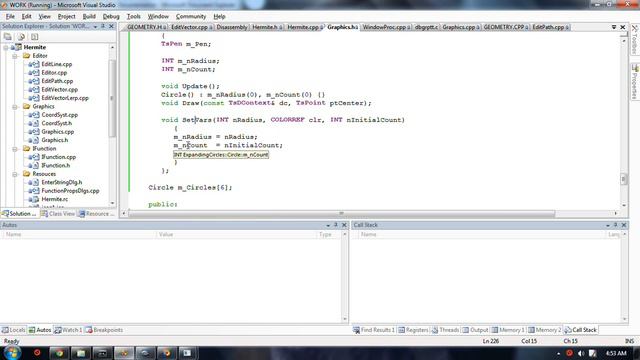Pin the Call Stack panel with auto-hide pushpin
The width and height of the screenshot is (640, 360).
tap(616, 225)
